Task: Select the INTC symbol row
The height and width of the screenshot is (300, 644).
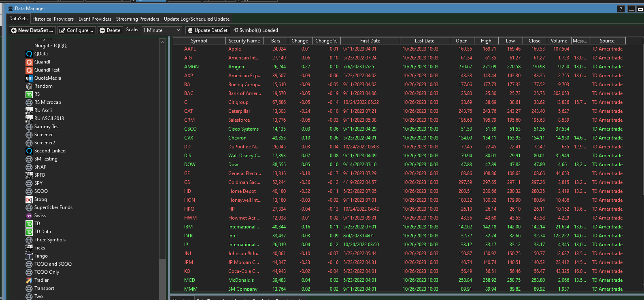Action: coord(399,236)
